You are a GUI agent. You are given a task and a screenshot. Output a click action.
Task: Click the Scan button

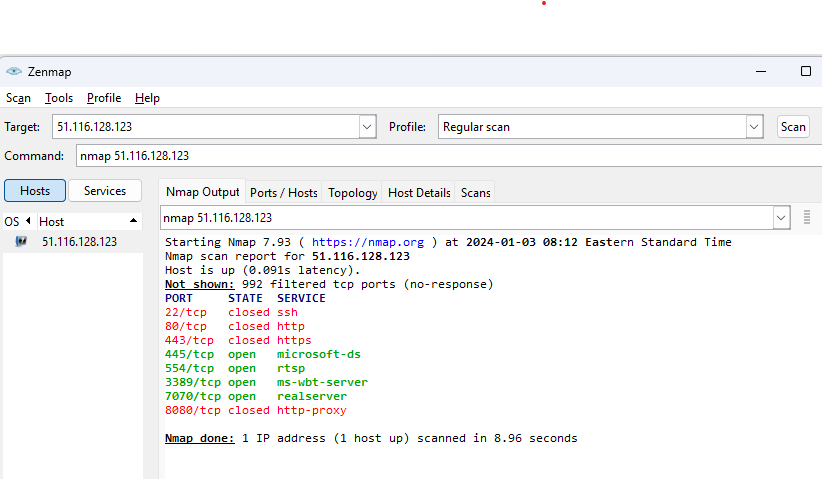coord(793,127)
